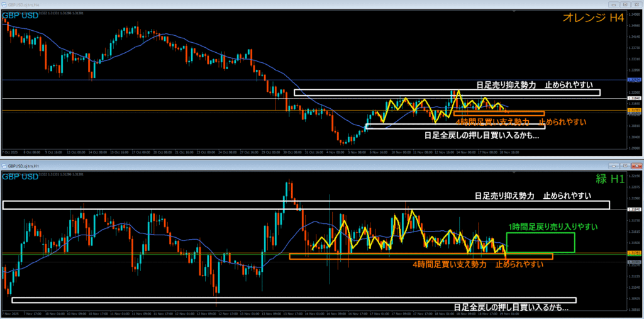Click the white 1.31840 price tag on H4 axis
The height and width of the screenshot is (319, 644).
635,99
